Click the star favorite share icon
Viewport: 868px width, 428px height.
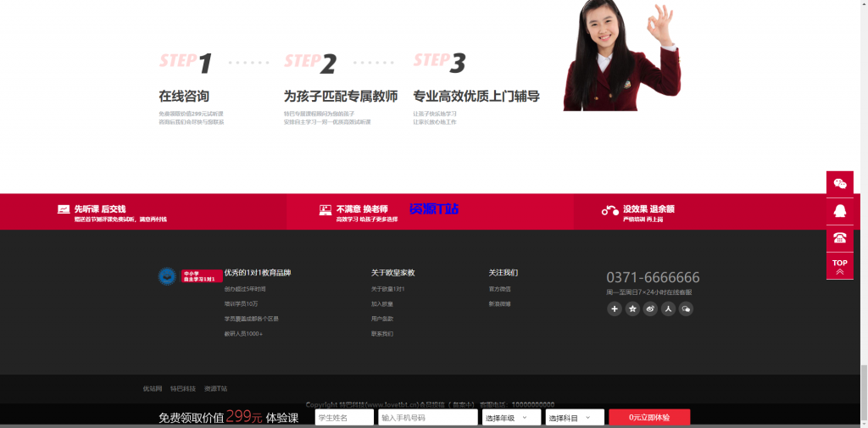(x=632, y=309)
